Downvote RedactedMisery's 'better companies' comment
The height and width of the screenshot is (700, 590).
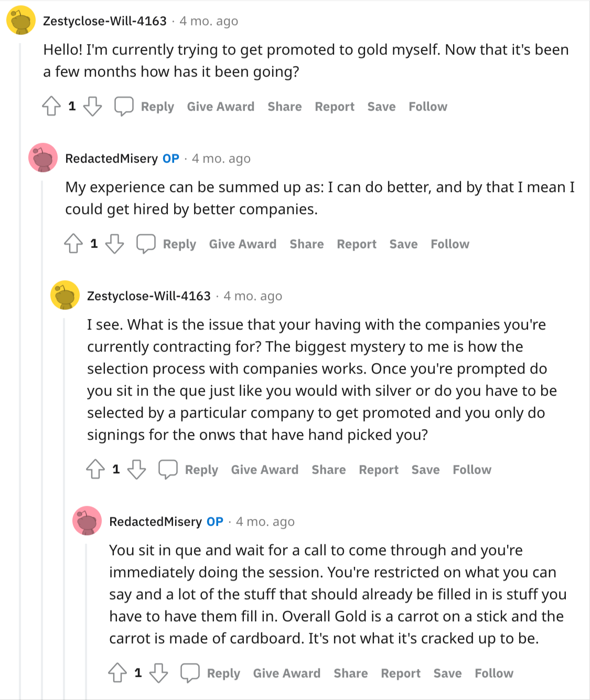coord(115,243)
